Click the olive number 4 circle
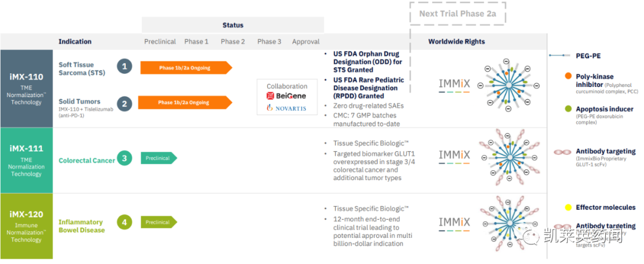Image resolution: width=644 pixels, height=264 pixels. (124, 222)
